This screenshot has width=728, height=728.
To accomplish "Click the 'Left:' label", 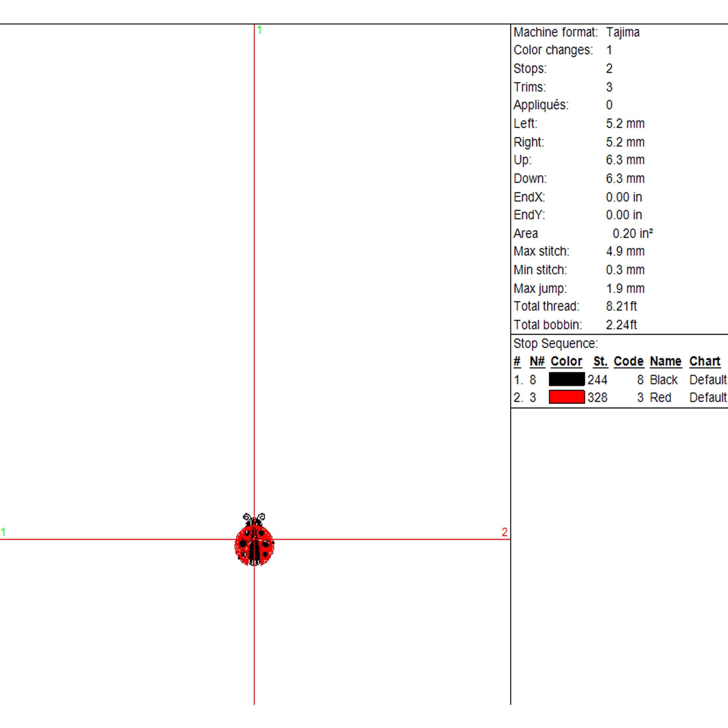I will (x=525, y=123).
